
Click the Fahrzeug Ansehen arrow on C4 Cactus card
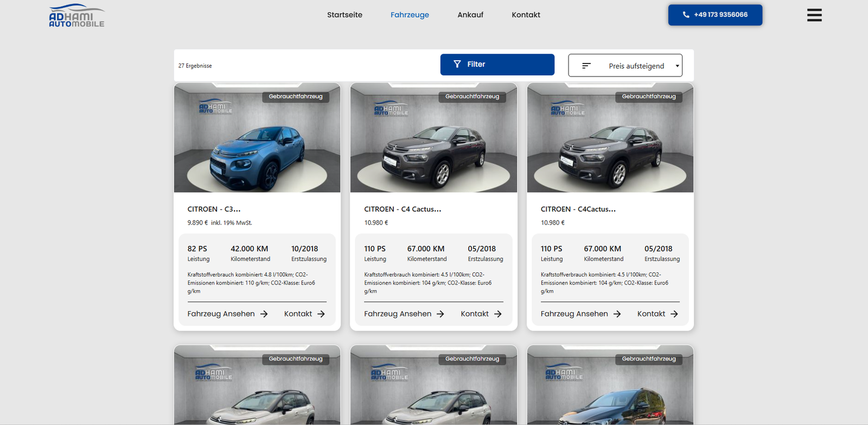tap(441, 314)
